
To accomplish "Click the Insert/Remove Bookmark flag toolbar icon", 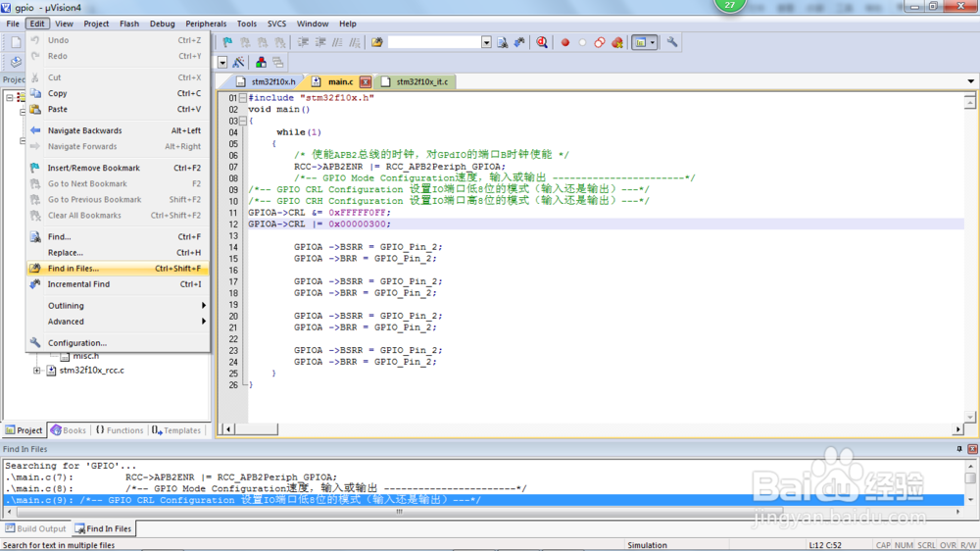I will (227, 42).
